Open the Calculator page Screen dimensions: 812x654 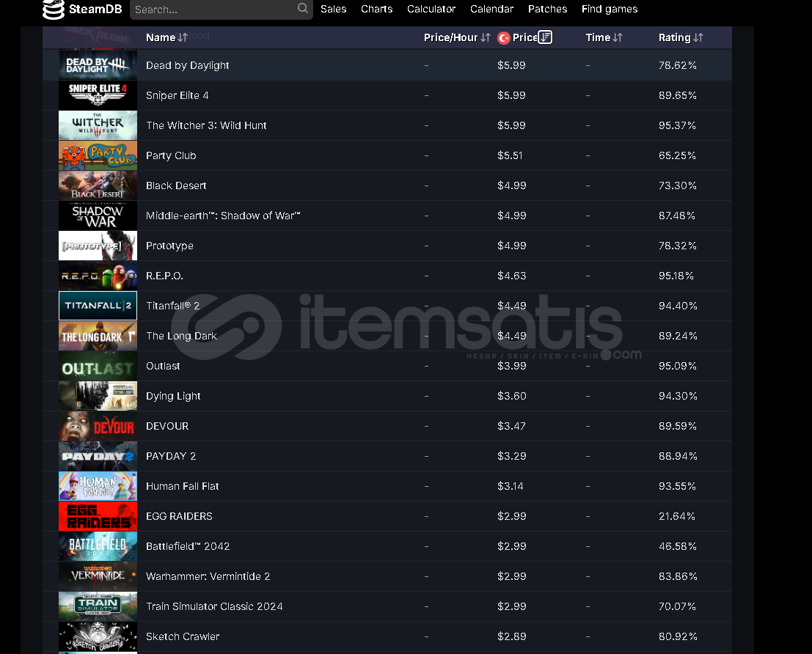click(x=431, y=9)
